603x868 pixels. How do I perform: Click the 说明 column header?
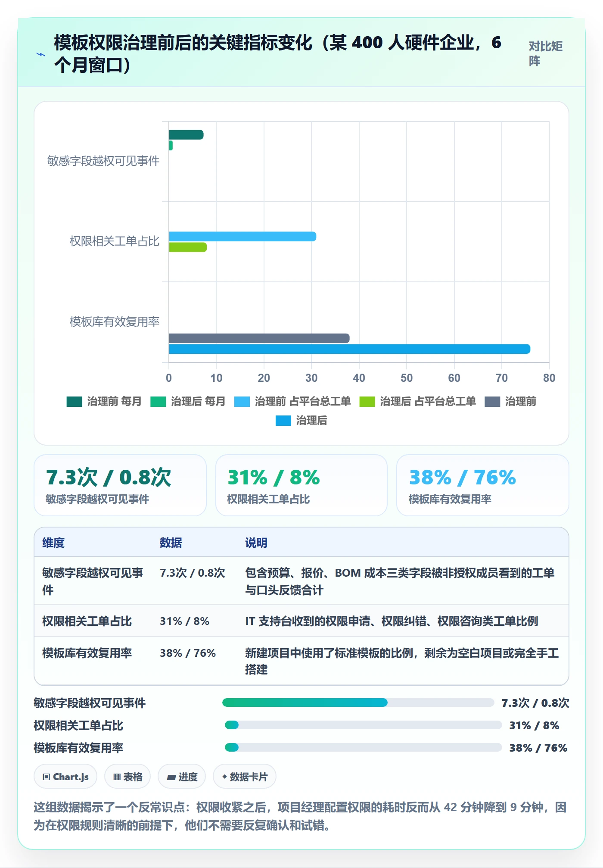[x=256, y=543]
